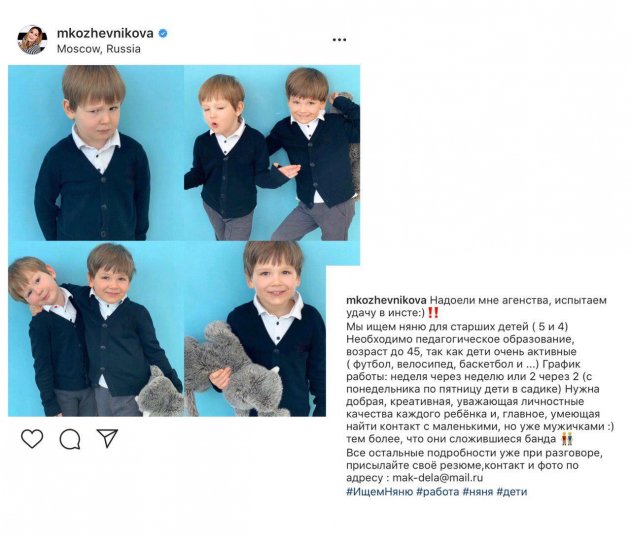Like the post with the heart icon
Screen dimensions: 631x538
32,439
